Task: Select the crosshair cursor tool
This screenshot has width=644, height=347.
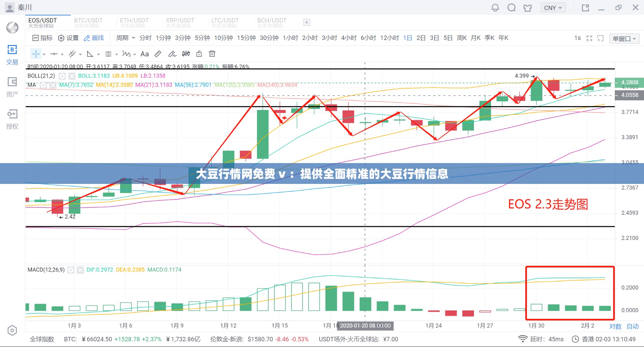Action: (x=36, y=54)
